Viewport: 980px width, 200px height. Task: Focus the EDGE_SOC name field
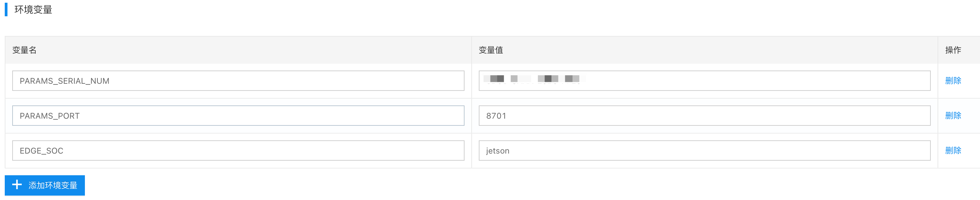click(238, 151)
